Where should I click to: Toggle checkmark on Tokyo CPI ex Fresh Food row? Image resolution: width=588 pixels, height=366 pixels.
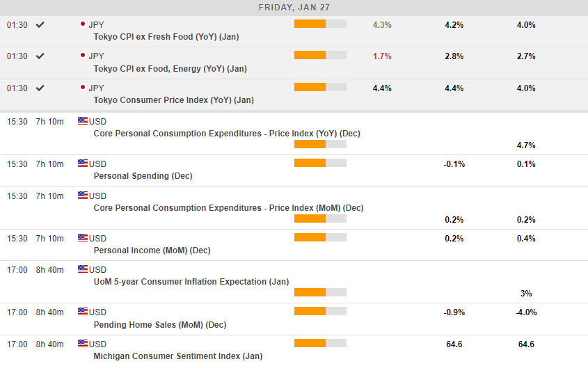(40, 24)
